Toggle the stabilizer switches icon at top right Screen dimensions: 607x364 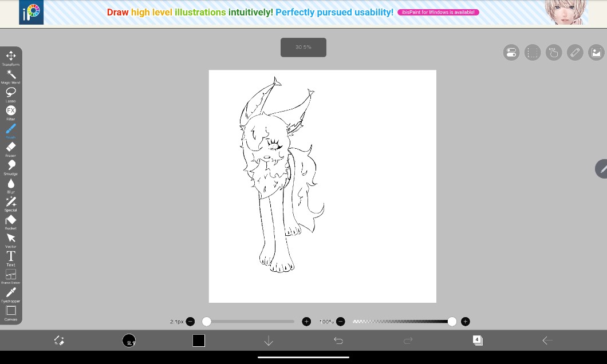[511, 53]
